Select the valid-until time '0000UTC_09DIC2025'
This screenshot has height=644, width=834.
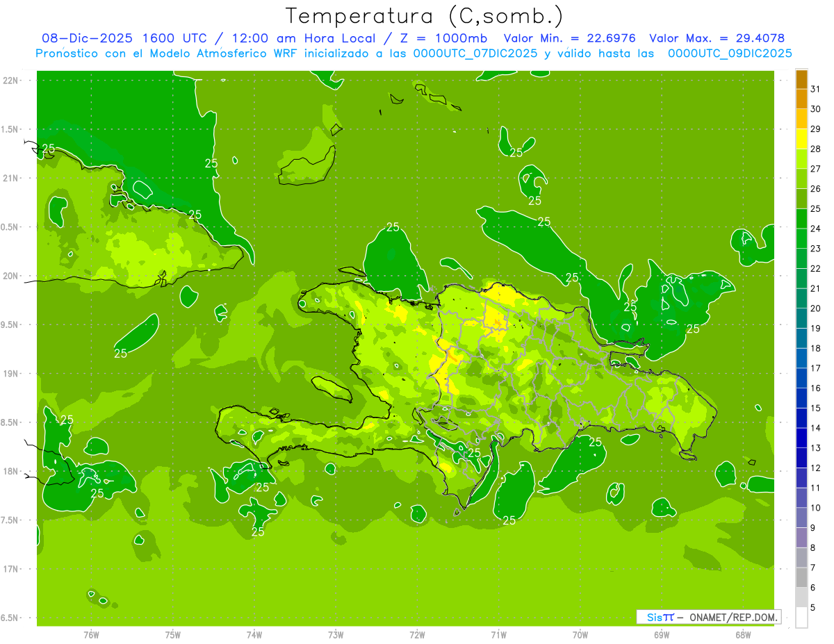730,53
